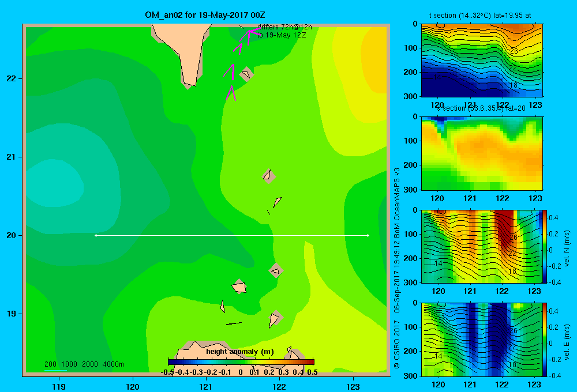Click the 'vel. E (m/s)' axis label
Image resolution: width=577 pixels, height=392 pixels.
[567, 342]
